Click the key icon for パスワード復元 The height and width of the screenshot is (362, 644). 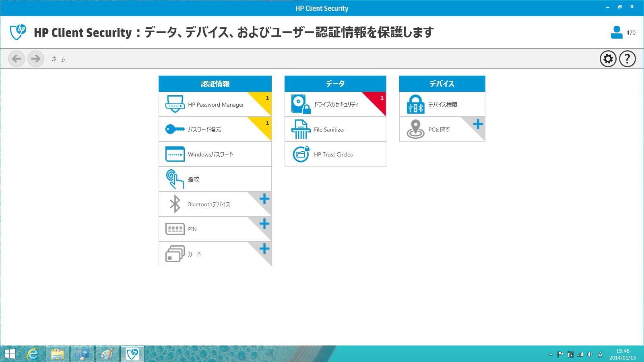pos(175,129)
